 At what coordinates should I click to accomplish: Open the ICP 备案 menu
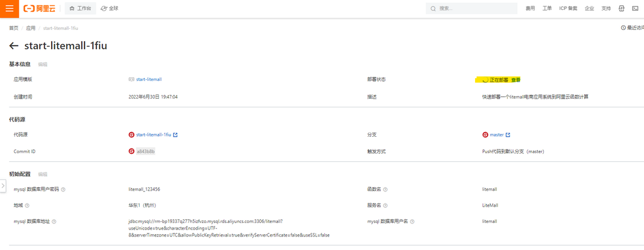(568, 9)
